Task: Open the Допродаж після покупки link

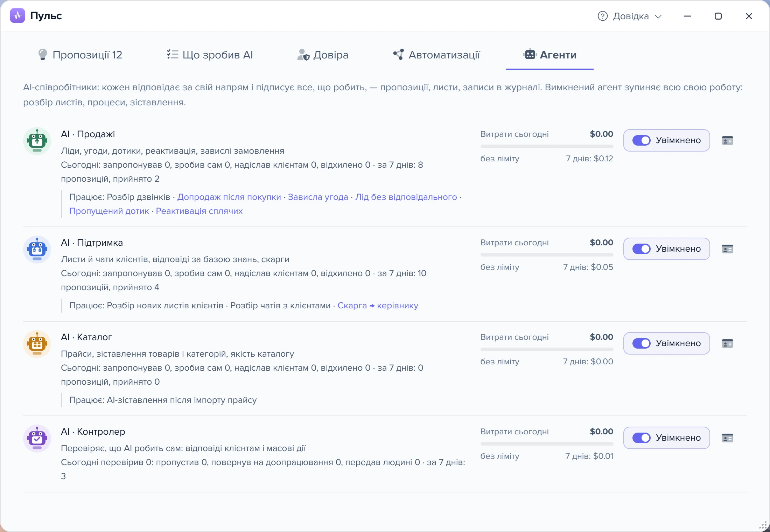Action: (x=229, y=197)
